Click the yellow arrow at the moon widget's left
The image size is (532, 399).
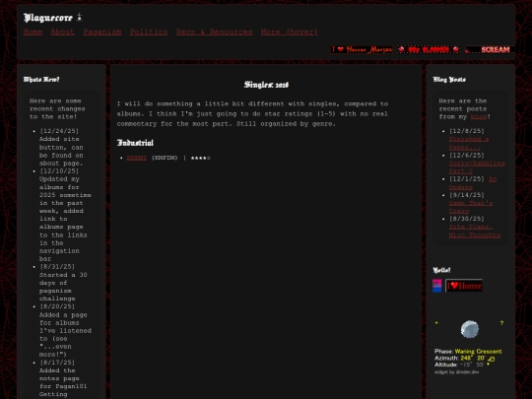[436, 323]
